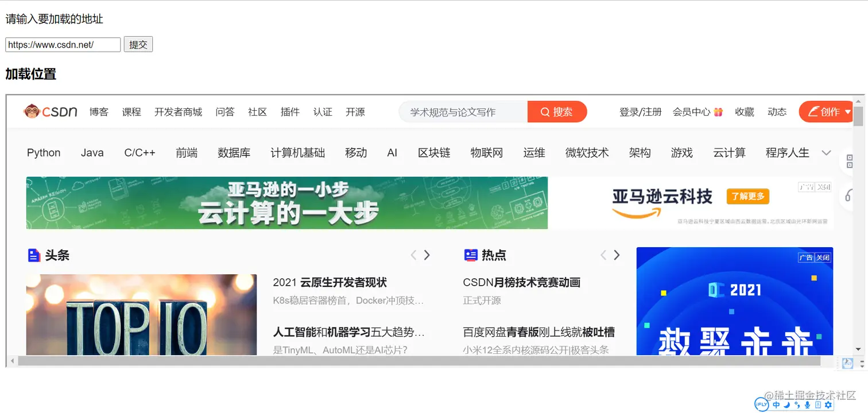868x413 pixels.
Task: Go to previous 头条 slide arrow
Action: tap(413, 255)
